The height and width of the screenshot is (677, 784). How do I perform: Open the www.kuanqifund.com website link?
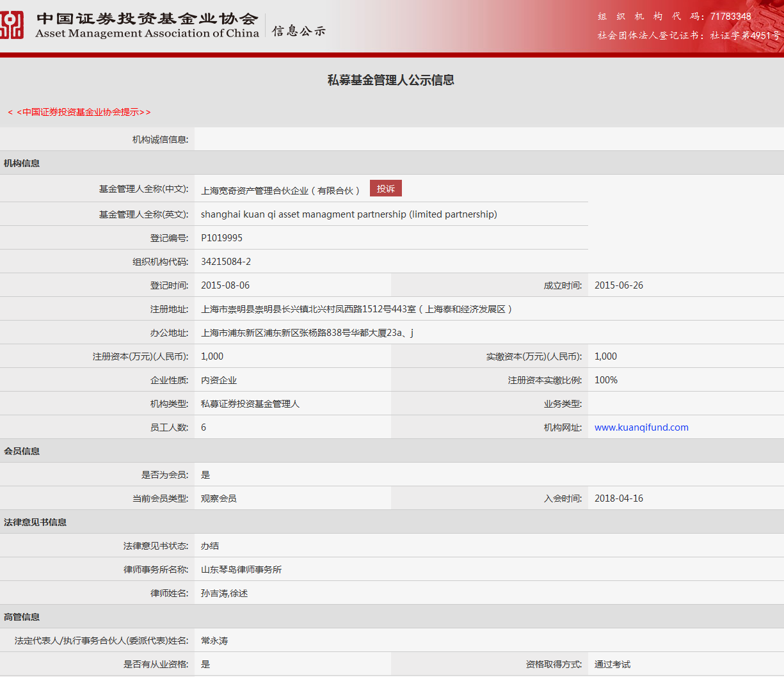pos(641,427)
